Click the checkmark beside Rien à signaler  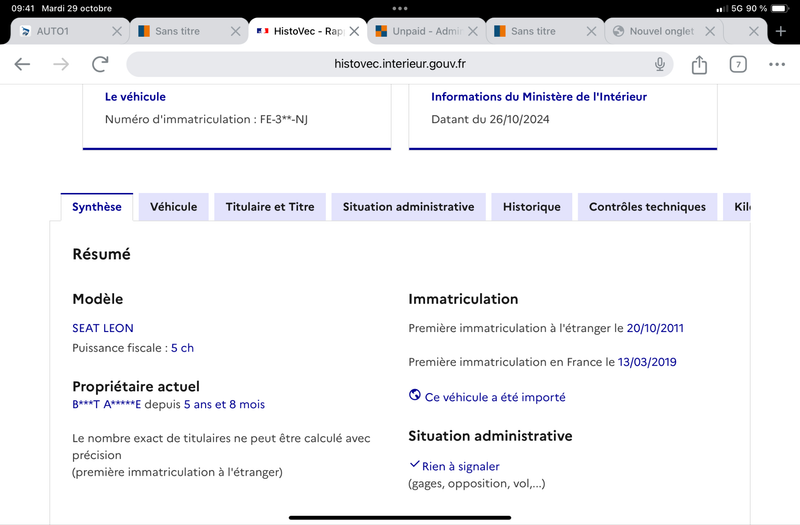pos(414,464)
